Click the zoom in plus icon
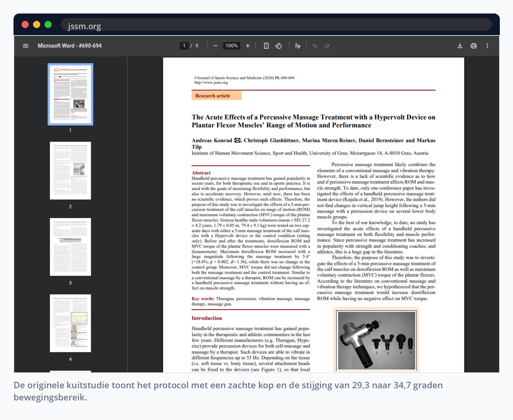 point(248,46)
